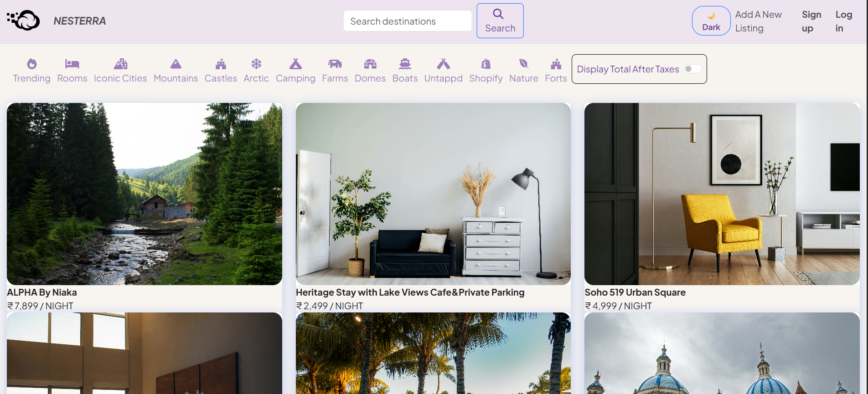Click the Nesterra cloud logo icon
The image size is (868, 394).
tap(23, 20)
